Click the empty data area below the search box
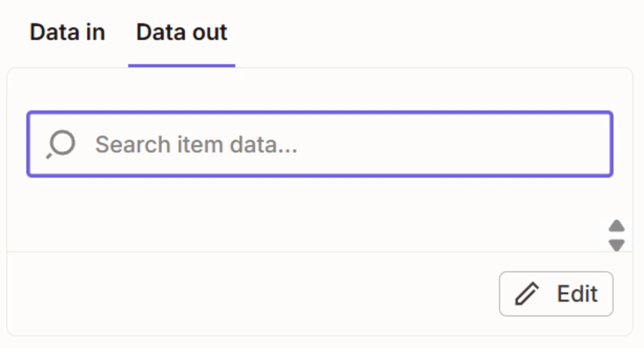This screenshot has width=644, height=348. pos(305,214)
